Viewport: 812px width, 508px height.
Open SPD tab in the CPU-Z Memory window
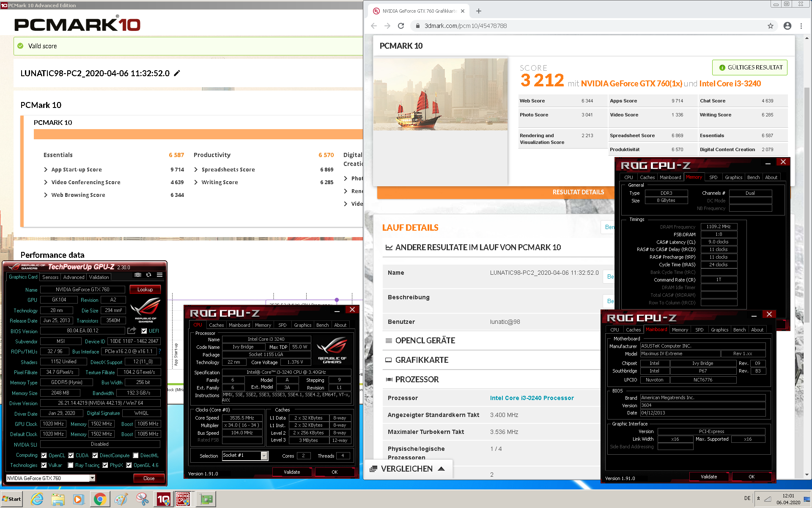(x=713, y=177)
